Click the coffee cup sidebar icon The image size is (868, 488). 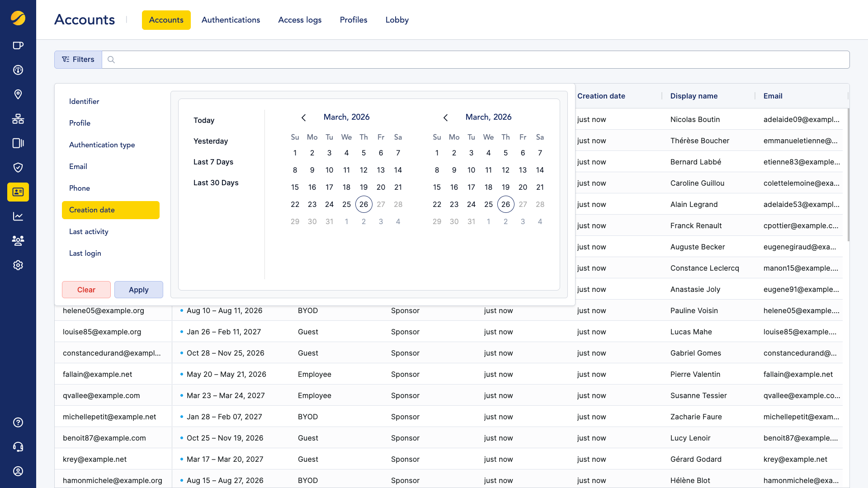(18, 45)
